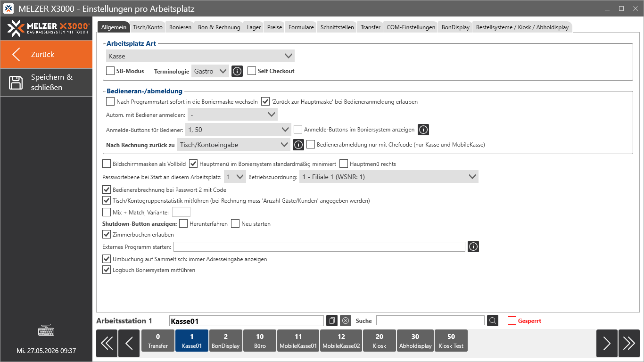The height and width of the screenshot is (362, 644).
Task: Select workstation 11 MobileKasse01
Action: tap(298, 341)
